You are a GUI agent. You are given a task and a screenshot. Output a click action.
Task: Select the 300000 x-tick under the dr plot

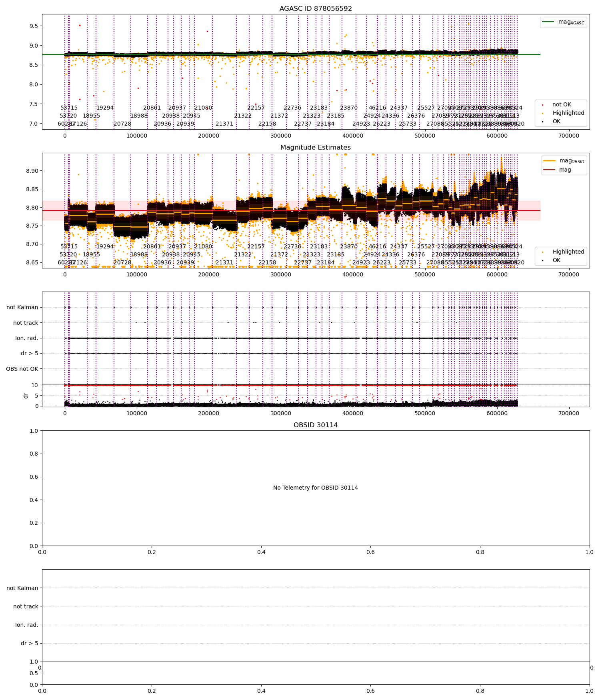click(x=281, y=414)
